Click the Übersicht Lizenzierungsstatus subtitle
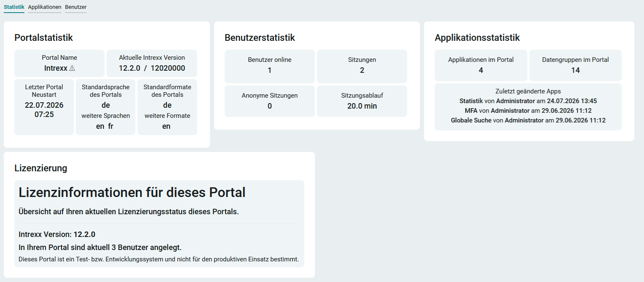 [x=129, y=212]
